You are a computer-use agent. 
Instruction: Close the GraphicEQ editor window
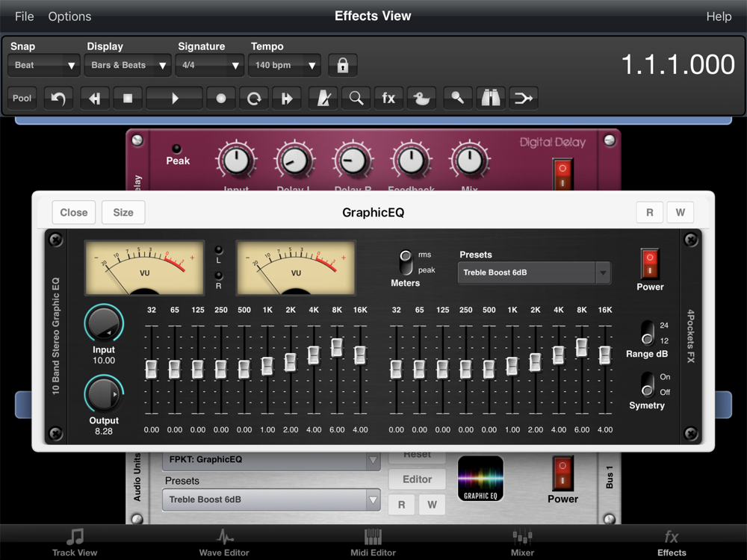pyautogui.click(x=74, y=213)
